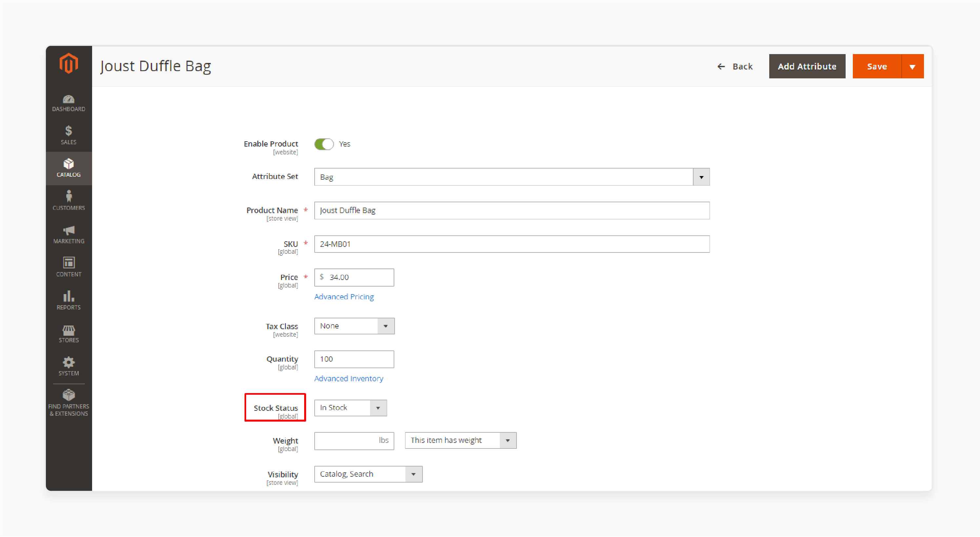Image resolution: width=980 pixels, height=537 pixels.
Task: Open the Marketing sidebar menu
Action: tap(69, 234)
